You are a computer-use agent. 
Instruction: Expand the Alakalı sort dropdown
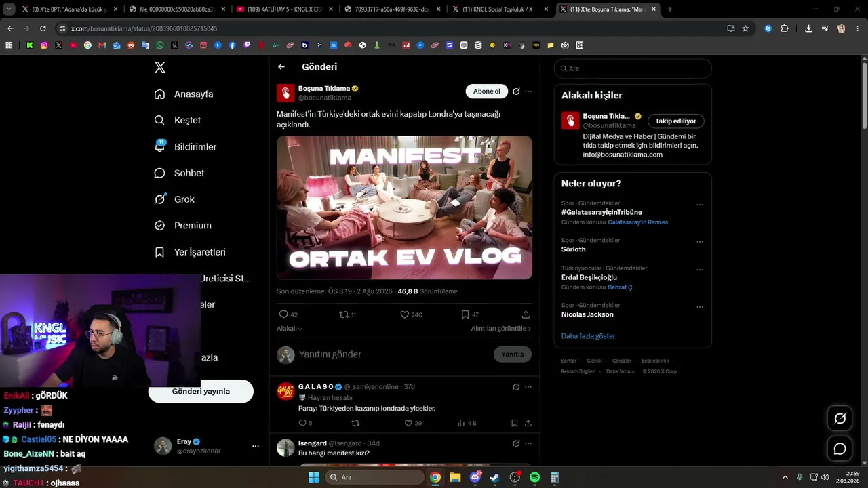(x=290, y=329)
